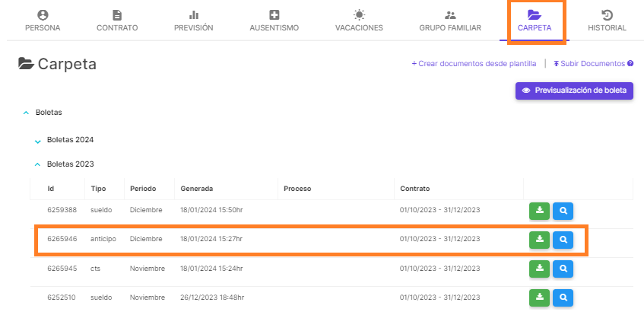Open the Contrato tab

click(117, 21)
